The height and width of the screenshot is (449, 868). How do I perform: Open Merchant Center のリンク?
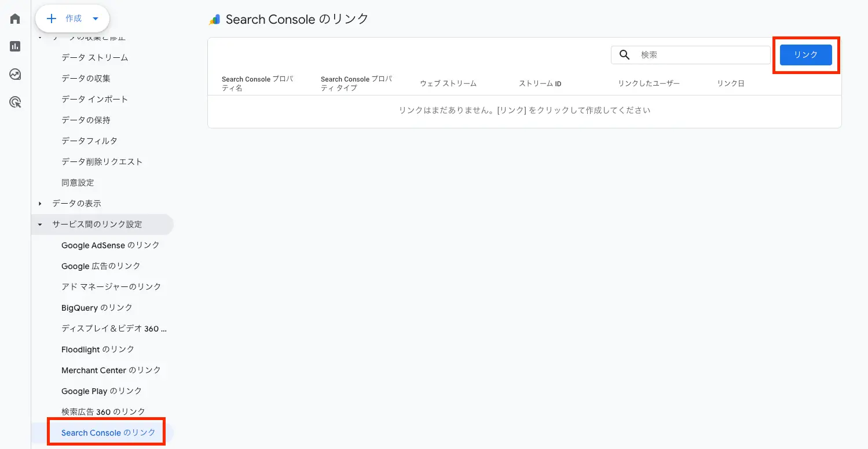tap(111, 370)
